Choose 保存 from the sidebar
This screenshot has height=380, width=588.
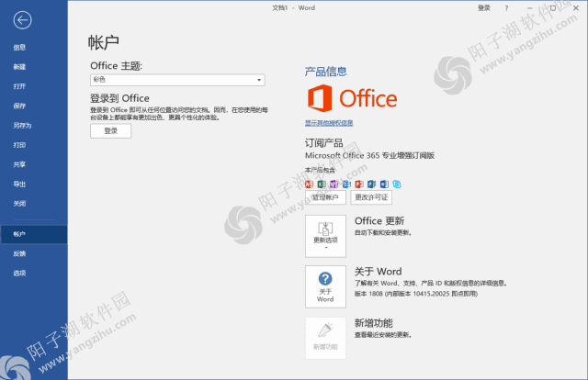click(x=19, y=106)
